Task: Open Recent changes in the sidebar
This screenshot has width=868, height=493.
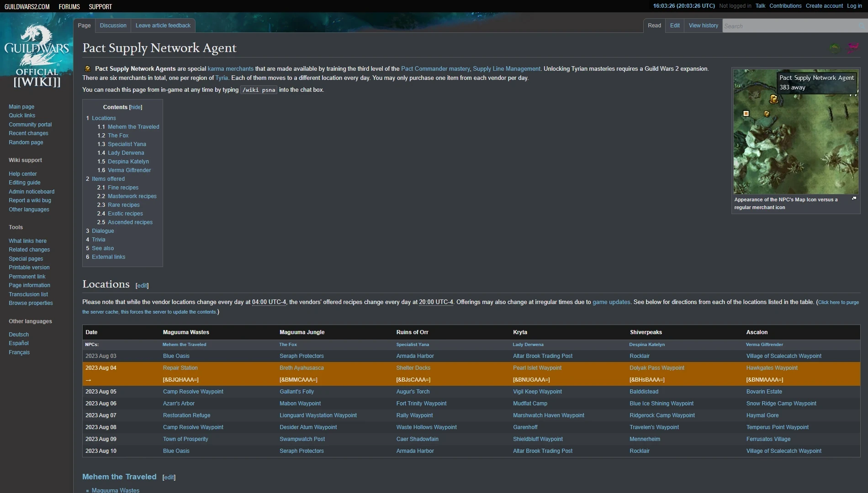Action: click(x=28, y=133)
